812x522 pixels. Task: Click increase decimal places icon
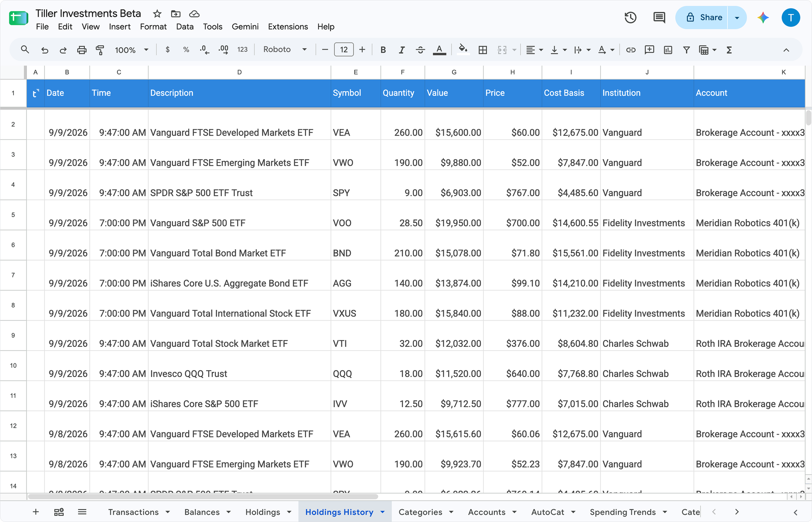(x=223, y=49)
